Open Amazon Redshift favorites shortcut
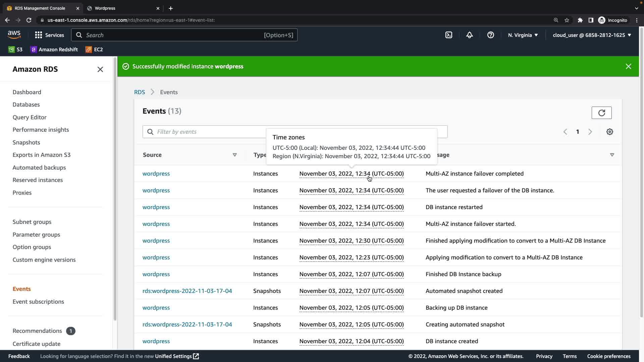The height and width of the screenshot is (362, 644). tap(54, 49)
